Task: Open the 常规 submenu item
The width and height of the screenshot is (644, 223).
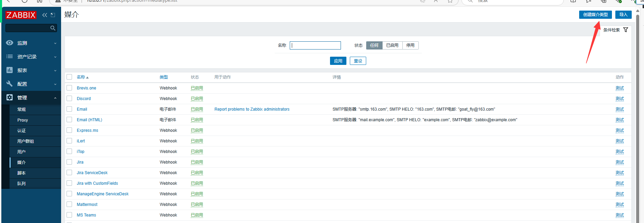Action: click(36, 109)
